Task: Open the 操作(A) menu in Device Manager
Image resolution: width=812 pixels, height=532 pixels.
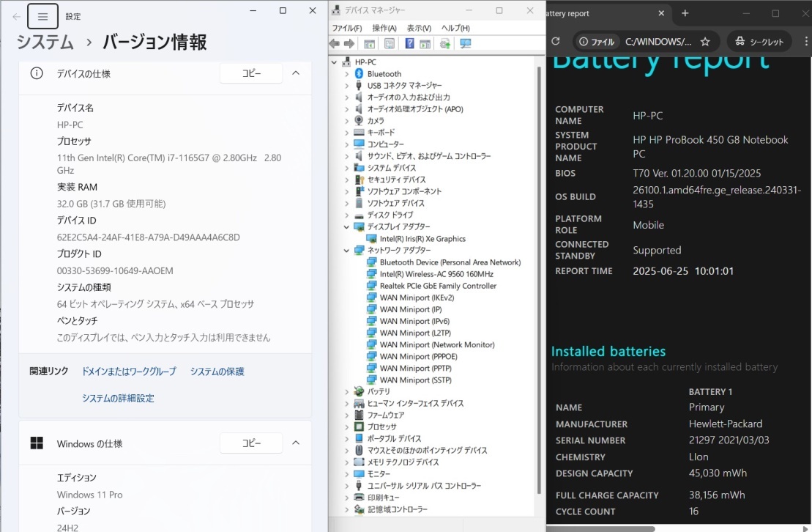Action: [x=384, y=28]
